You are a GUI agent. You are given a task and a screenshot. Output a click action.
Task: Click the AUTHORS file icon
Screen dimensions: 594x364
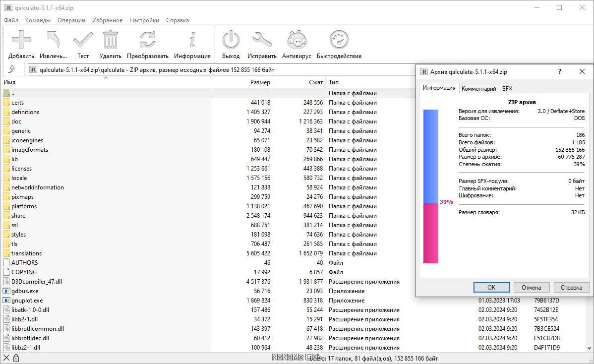tap(6, 262)
